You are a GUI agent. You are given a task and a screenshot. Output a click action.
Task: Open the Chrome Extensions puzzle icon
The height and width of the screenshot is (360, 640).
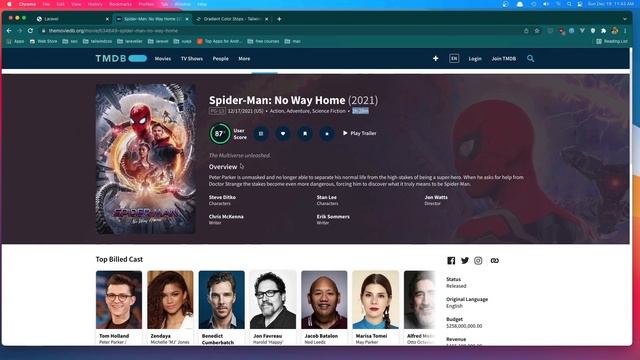coord(604,31)
